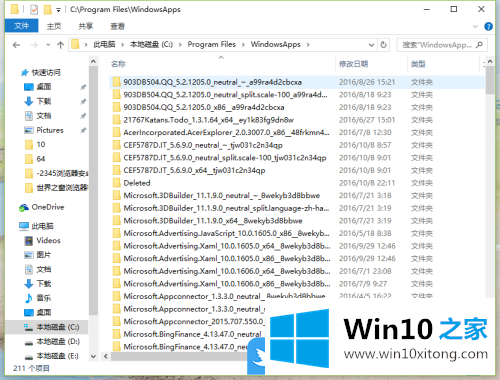Sort by the 名称 (Name) column header
The image size is (500, 380).
[x=118, y=64]
